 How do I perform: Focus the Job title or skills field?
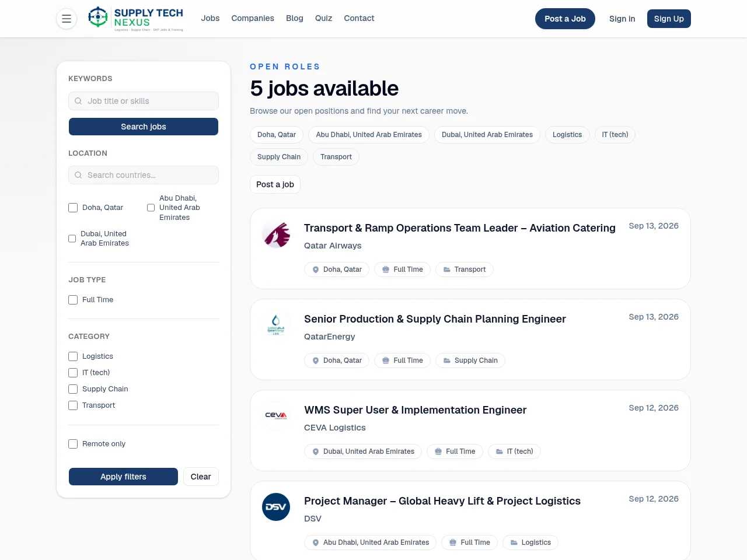[144, 101]
